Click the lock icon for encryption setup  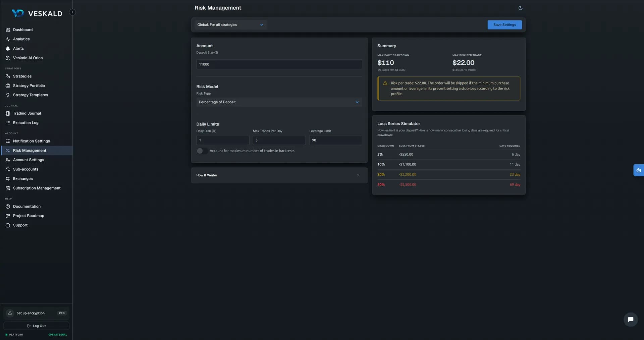click(x=10, y=313)
